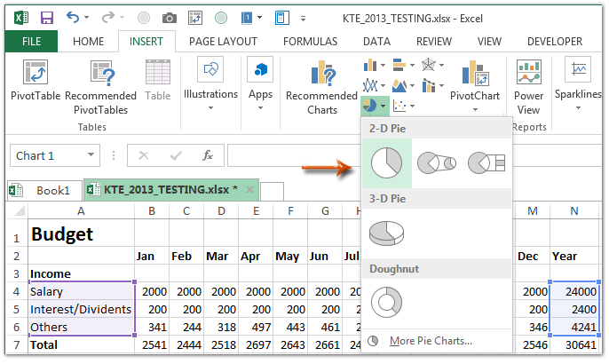This screenshot has height=364, width=609.
Task: Click the PivotChart icon
Action: click(475, 73)
